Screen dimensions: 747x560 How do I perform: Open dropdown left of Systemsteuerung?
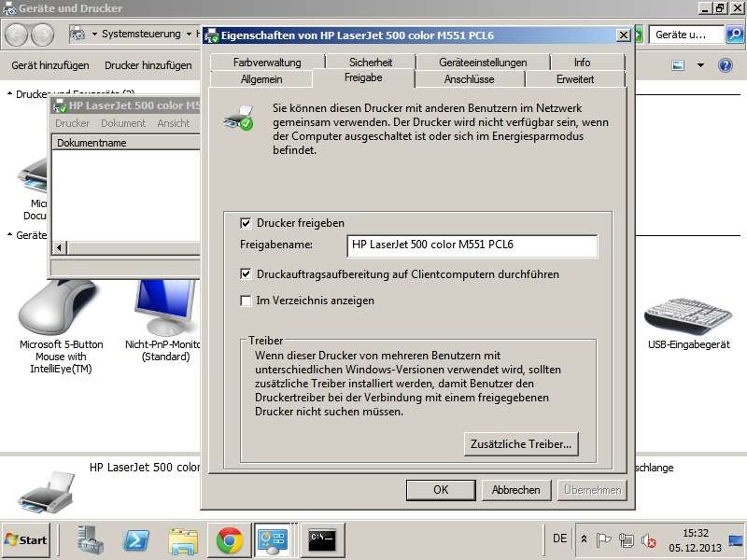click(x=94, y=34)
